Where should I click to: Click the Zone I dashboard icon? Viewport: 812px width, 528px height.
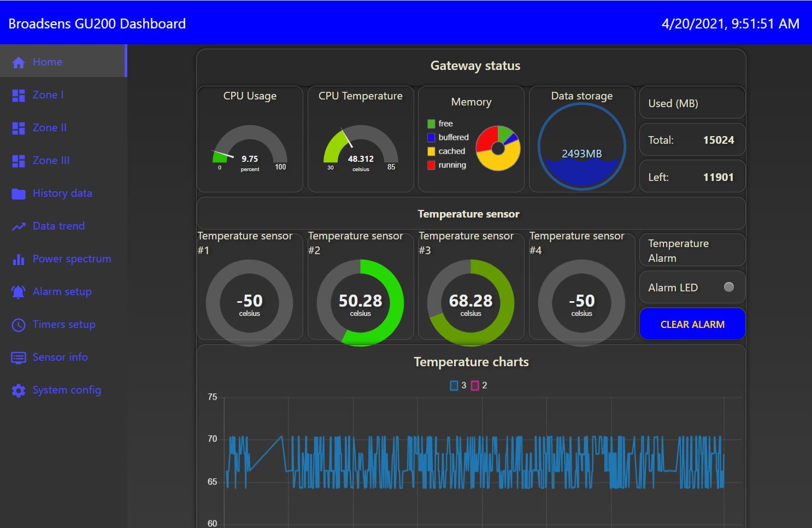(x=19, y=95)
